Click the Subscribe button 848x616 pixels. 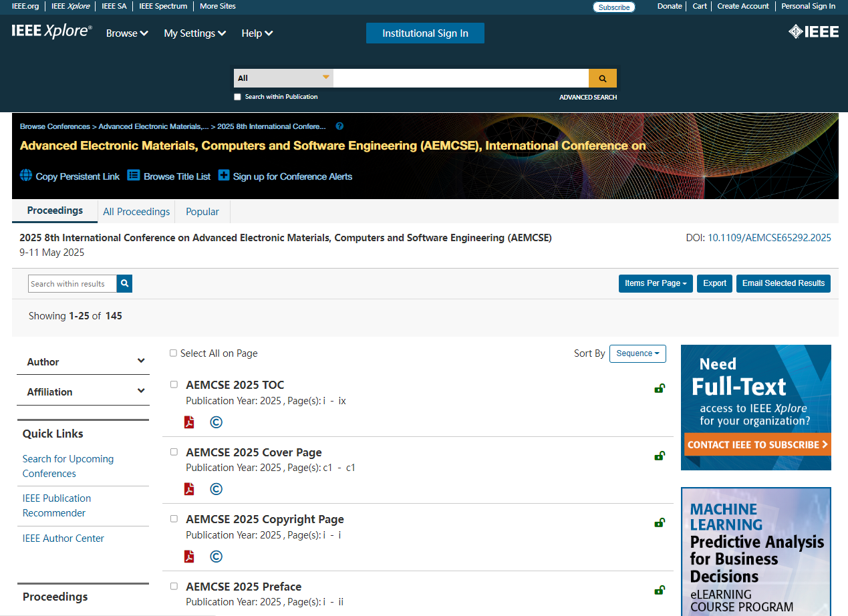point(613,7)
